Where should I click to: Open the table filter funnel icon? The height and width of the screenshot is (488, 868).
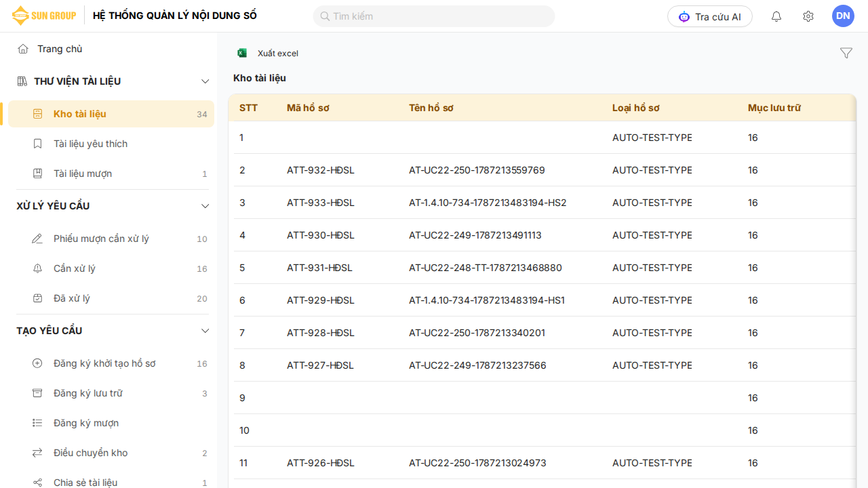click(846, 53)
